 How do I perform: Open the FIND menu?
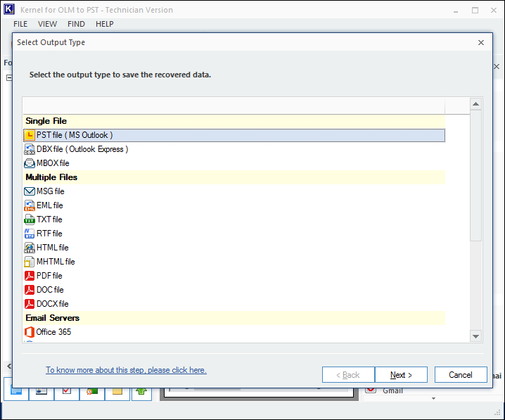tap(77, 24)
